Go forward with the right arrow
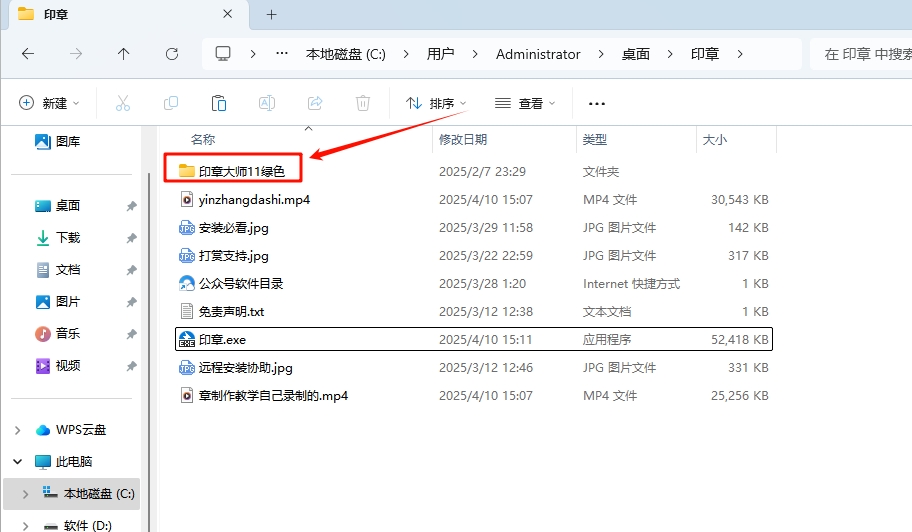This screenshot has height=532, width=912. point(76,54)
